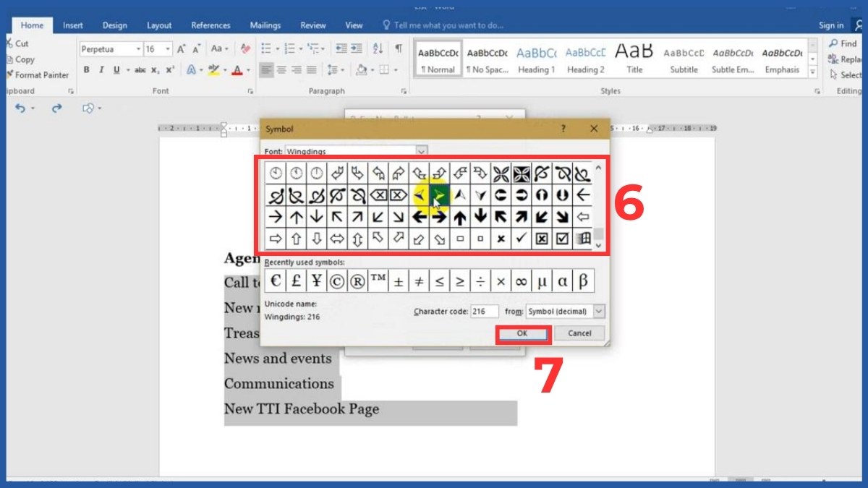868x488 pixels.
Task: Apply Italic formatting in the ribbon
Action: click(x=101, y=70)
